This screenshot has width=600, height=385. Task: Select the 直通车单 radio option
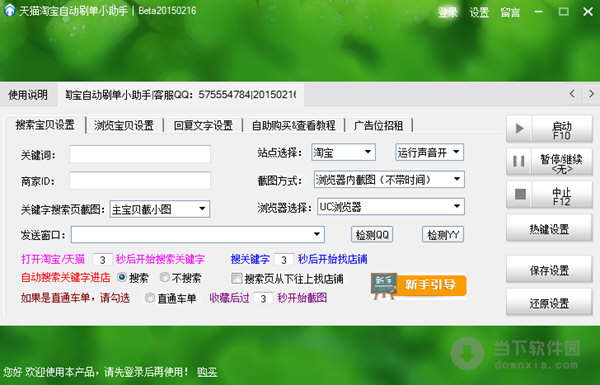pos(150,297)
